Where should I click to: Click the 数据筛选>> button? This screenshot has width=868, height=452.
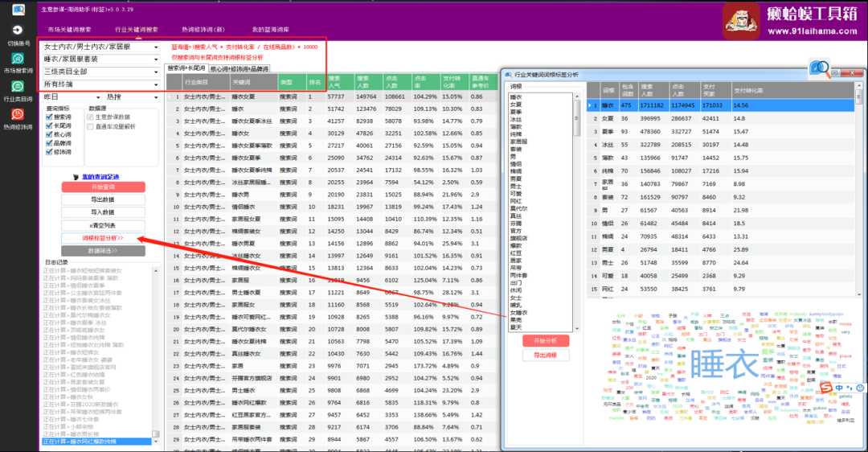point(103,251)
